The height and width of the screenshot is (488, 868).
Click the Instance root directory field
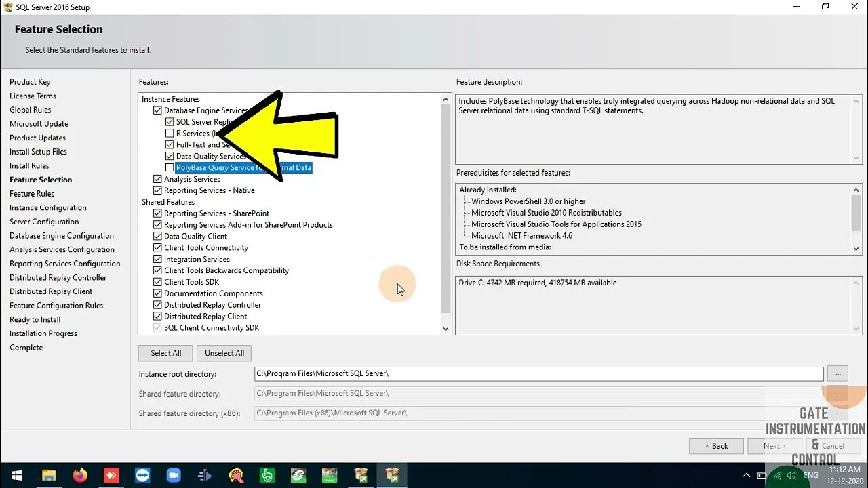pyautogui.click(x=538, y=373)
